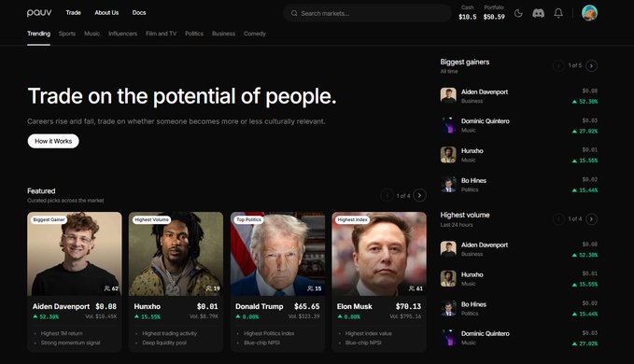Go to next Featured page
This screenshot has height=364, width=634.
click(419, 196)
